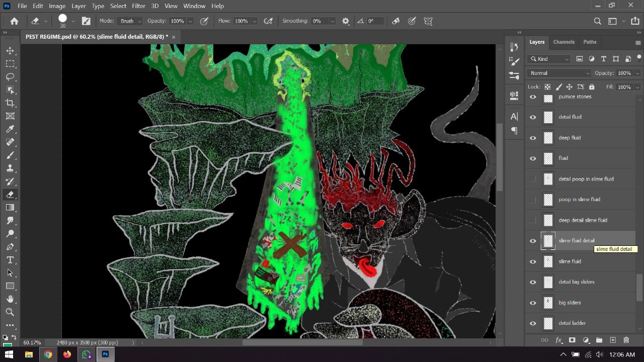Show the deep detail slime fluid layer
The height and width of the screenshot is (362, 644).
pyautogui.click(x=533, y=220)
